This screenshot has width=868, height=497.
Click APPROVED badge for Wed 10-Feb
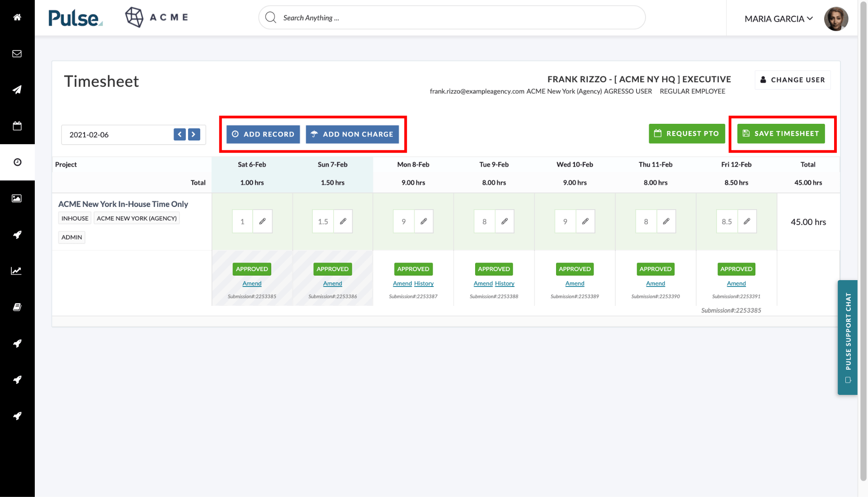coord(575,269)
